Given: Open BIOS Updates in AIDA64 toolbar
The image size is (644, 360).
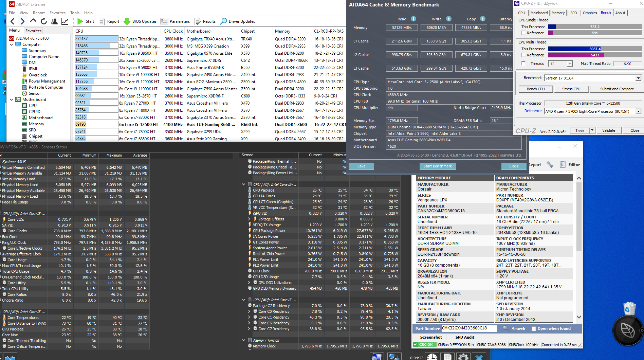Looking at the screenshot, I should [140, 21].
